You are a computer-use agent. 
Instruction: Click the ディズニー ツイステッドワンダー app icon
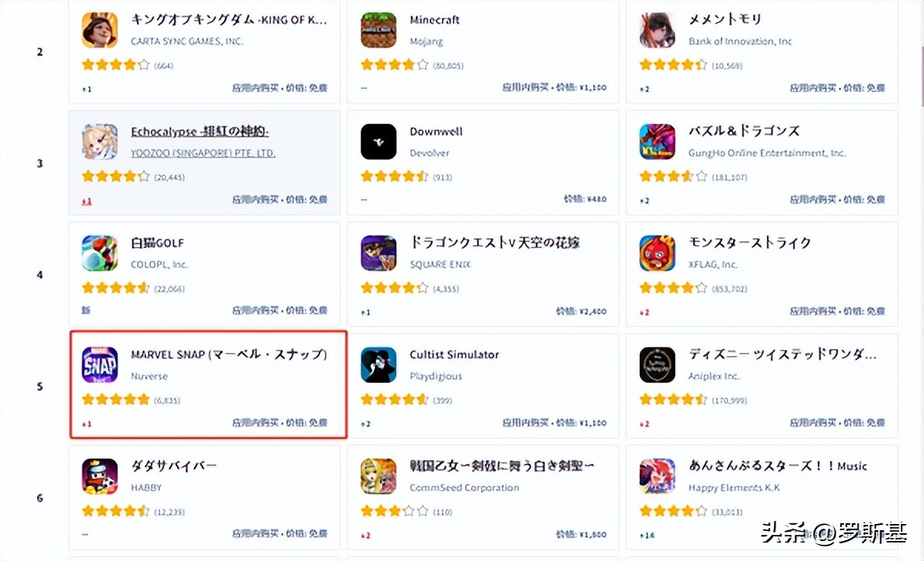pyautogui.click(x=658, y=364)
